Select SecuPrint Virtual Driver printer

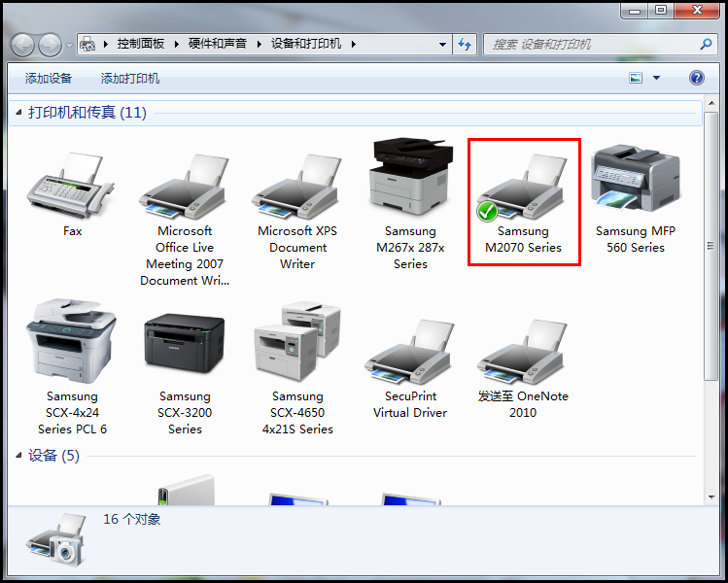pyautogui.click(x=410, y=350)
